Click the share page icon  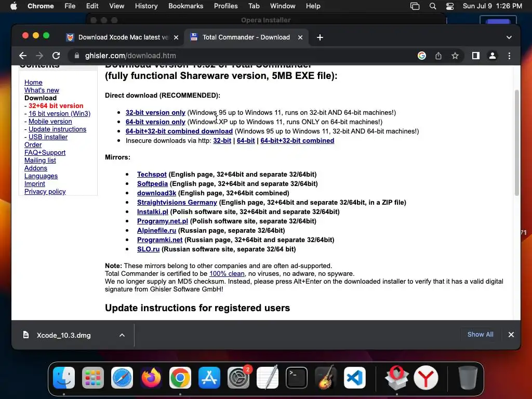tap(438, 56)
